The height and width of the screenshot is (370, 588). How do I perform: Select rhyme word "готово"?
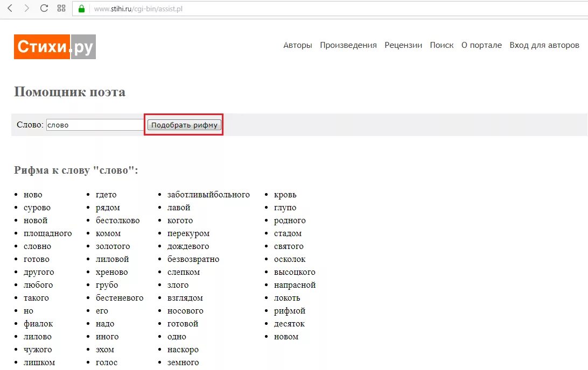click(37, 259)
